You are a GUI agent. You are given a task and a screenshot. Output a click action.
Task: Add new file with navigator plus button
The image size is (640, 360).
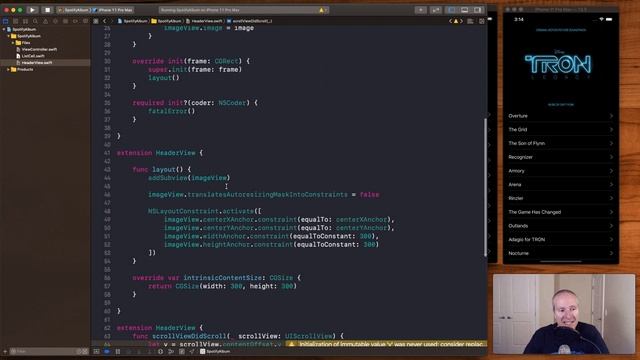click(4, 351)
